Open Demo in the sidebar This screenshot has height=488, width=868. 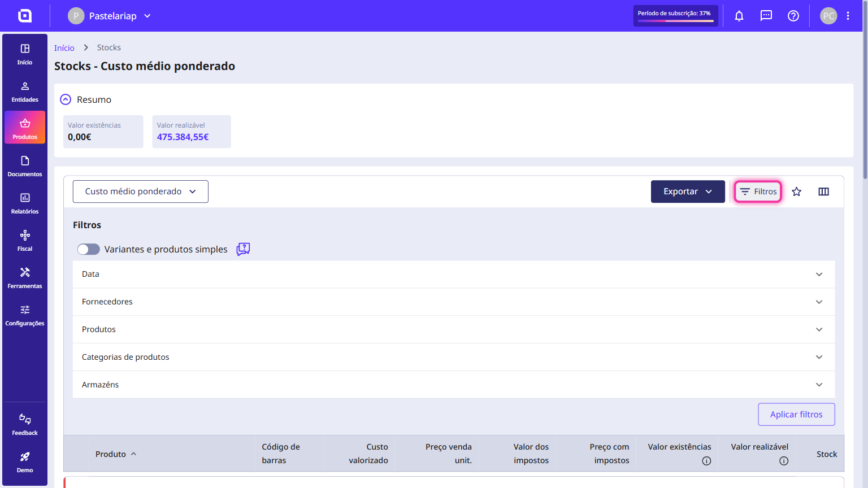[x=25, y=462]
